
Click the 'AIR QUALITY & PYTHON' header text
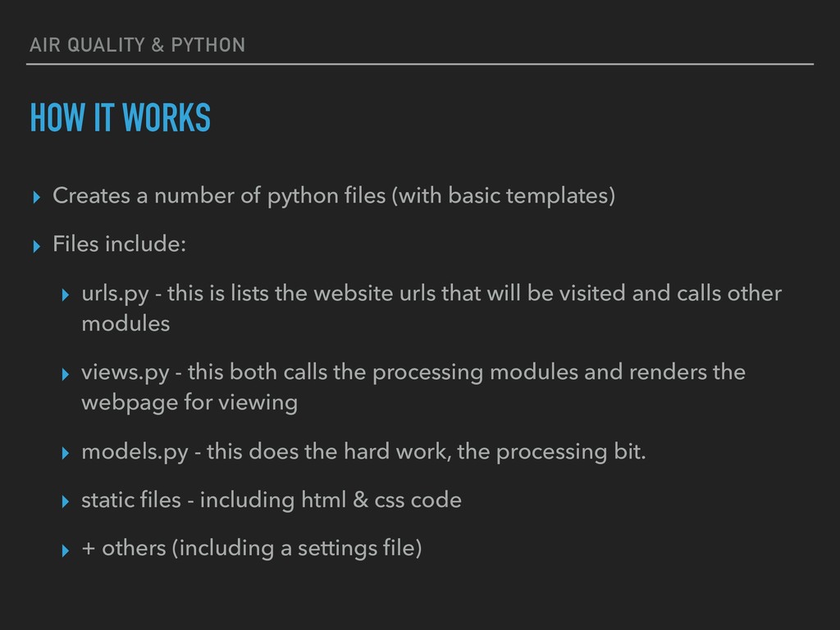[137, 45]
